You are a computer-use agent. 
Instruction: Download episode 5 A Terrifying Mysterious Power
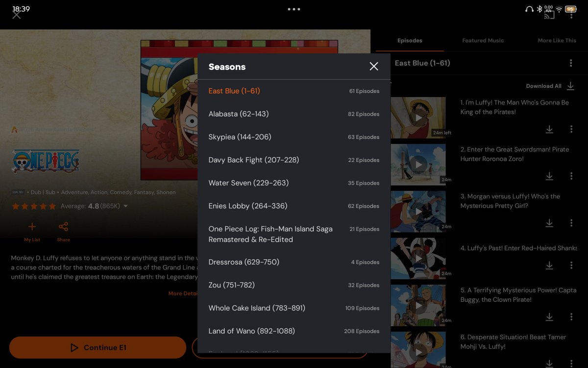[x=549, y=316]
